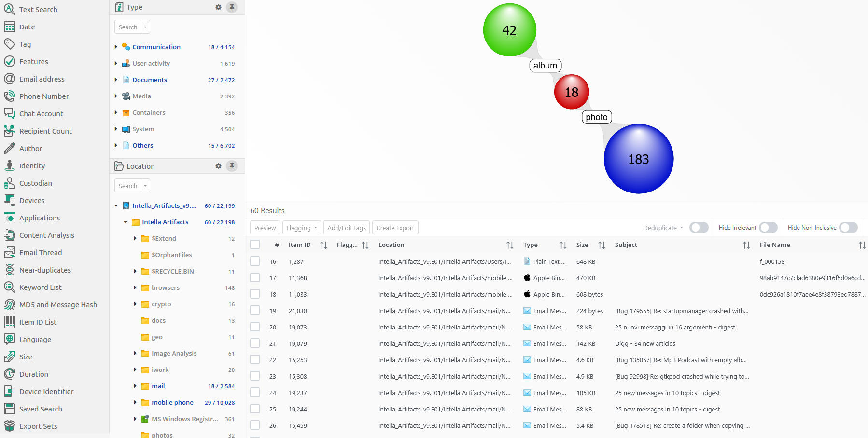Pin the Location panel with pin icon
Image resolution: width=868 pixels, height=438 pixels.
pos(232,166)
